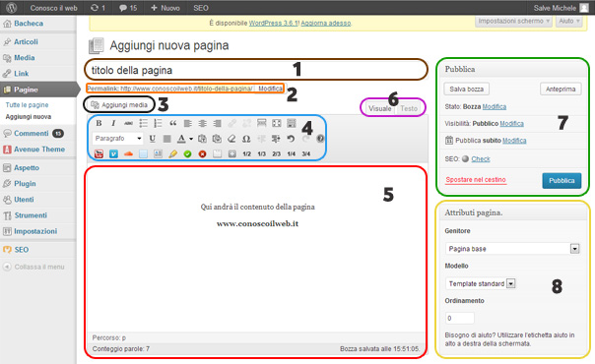Open the Paragrafo format dropdown

(x=118, y=139)
